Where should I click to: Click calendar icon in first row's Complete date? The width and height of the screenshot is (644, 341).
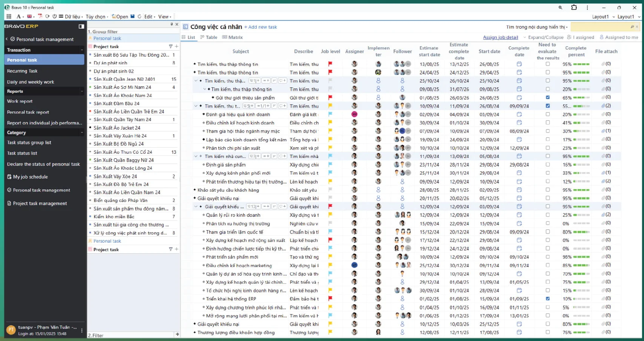pyautogui.click(x=519, y=64)
